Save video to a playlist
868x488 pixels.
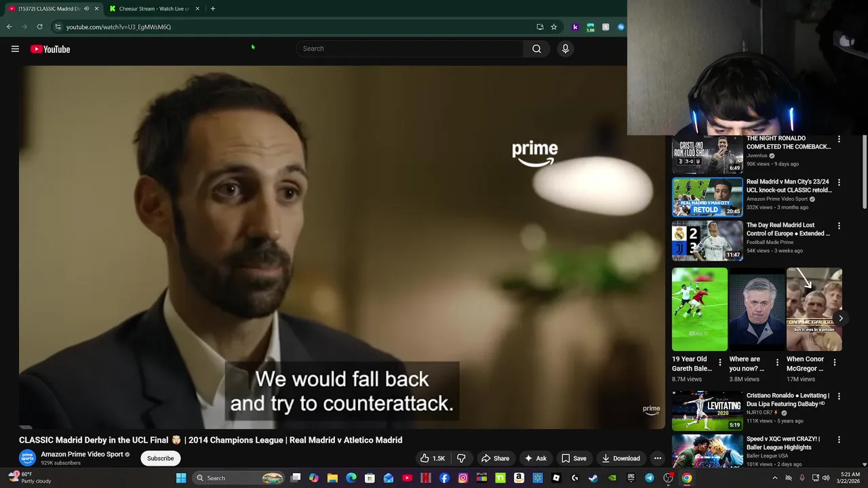(574, 458)
